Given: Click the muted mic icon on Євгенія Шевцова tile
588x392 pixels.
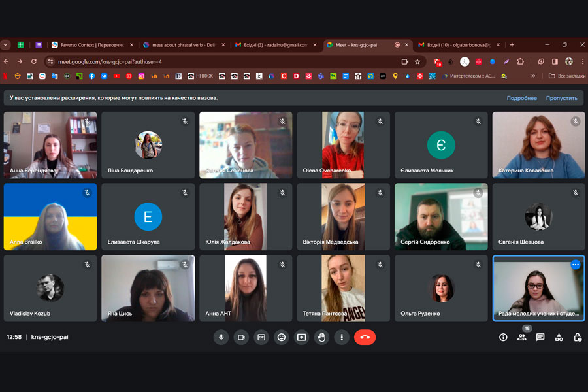Looking at the screenshot, I should [576, 193].
